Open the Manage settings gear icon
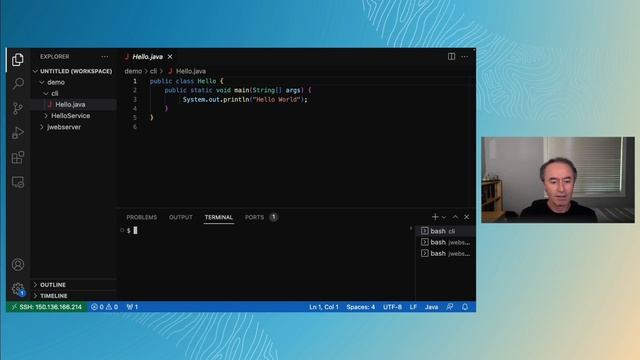The image size is (640, 360). click(18, 289)
